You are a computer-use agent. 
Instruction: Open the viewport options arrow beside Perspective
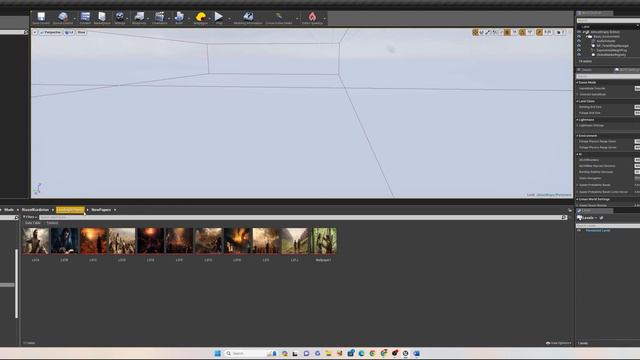[x=35, y=32]
